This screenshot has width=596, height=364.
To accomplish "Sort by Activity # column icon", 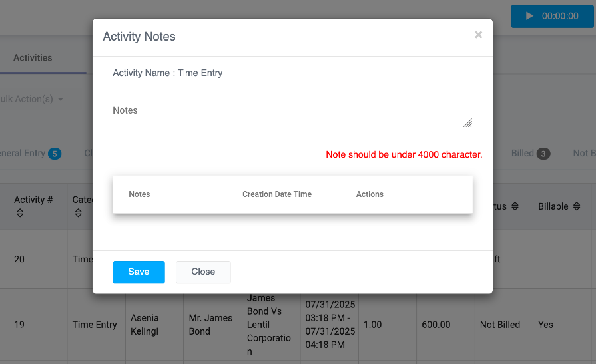I will click(x=19, y=213).
